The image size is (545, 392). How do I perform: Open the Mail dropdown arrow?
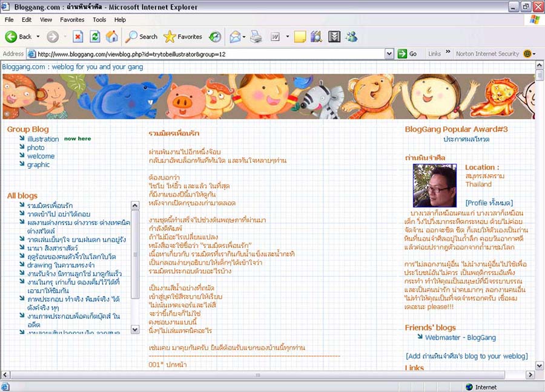pos(244,36)
